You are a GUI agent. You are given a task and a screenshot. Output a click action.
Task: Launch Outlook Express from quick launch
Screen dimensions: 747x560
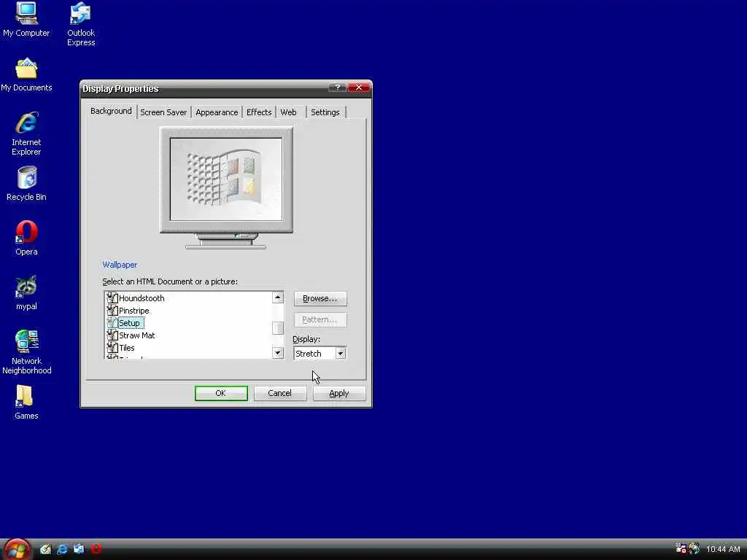pos(79,549)
